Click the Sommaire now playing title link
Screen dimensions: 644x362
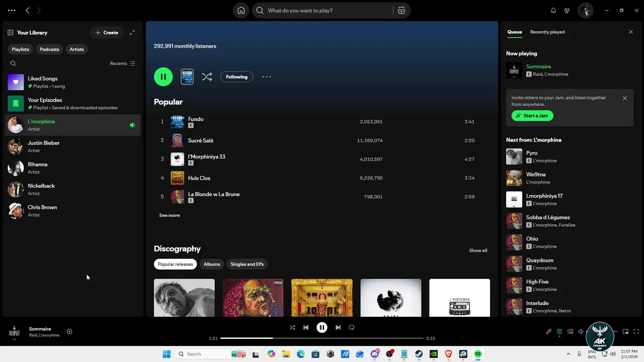[538, 66]
